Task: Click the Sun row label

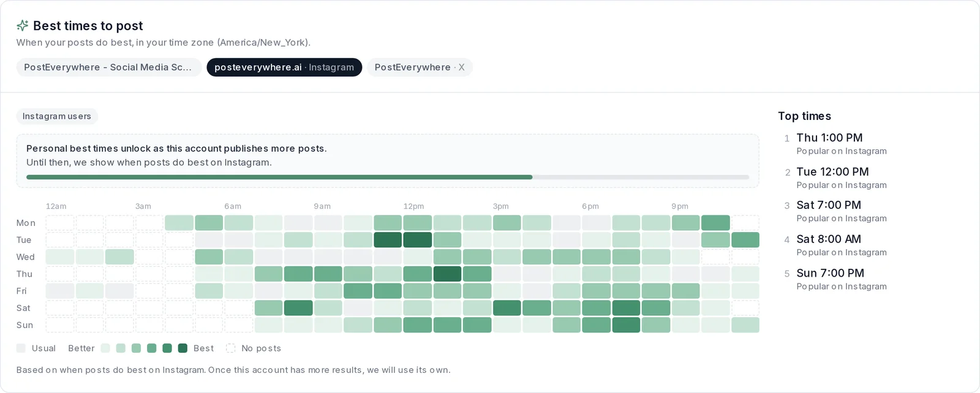Action: 24,325
